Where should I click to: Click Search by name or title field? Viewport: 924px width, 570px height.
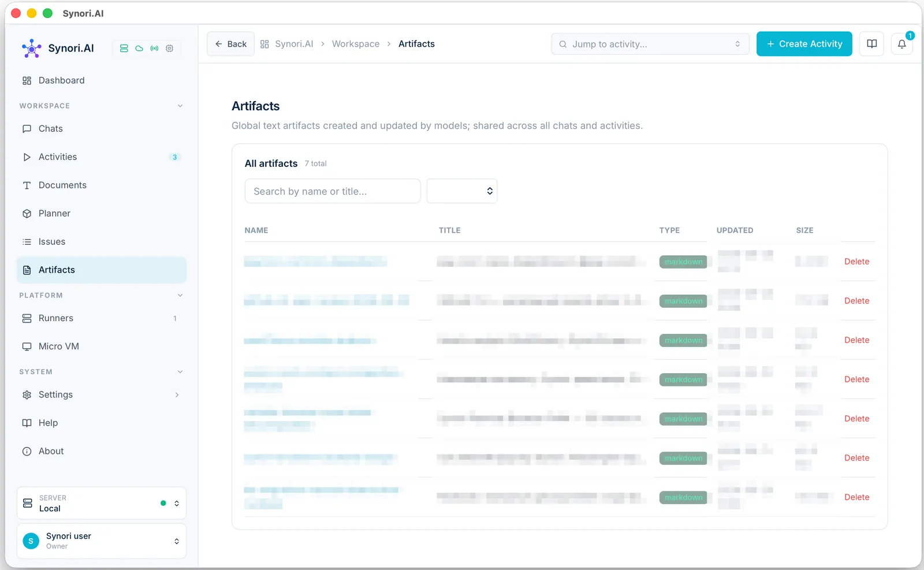coord(333,191)
